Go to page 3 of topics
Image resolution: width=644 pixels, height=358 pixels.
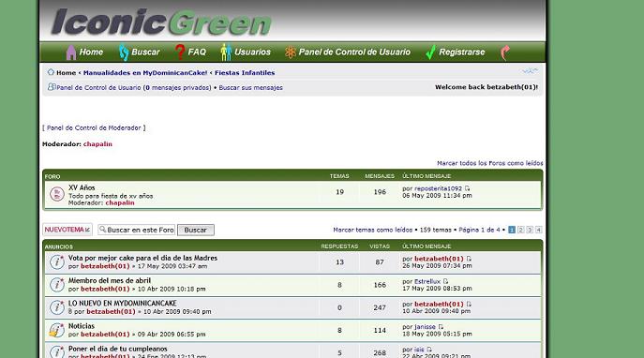(530, 230)
